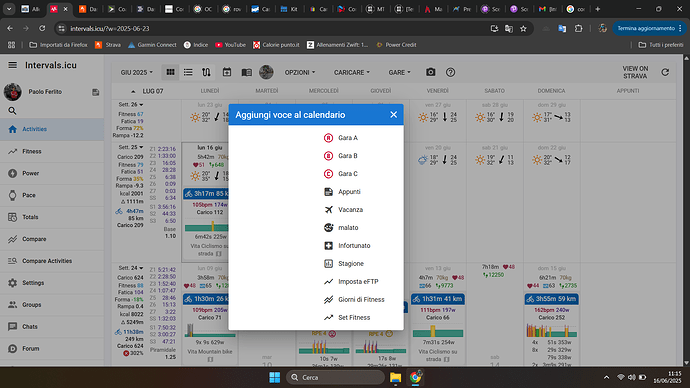690x388 pixels.
Task: Open Groups in sidebar
Action: (52, 305)
